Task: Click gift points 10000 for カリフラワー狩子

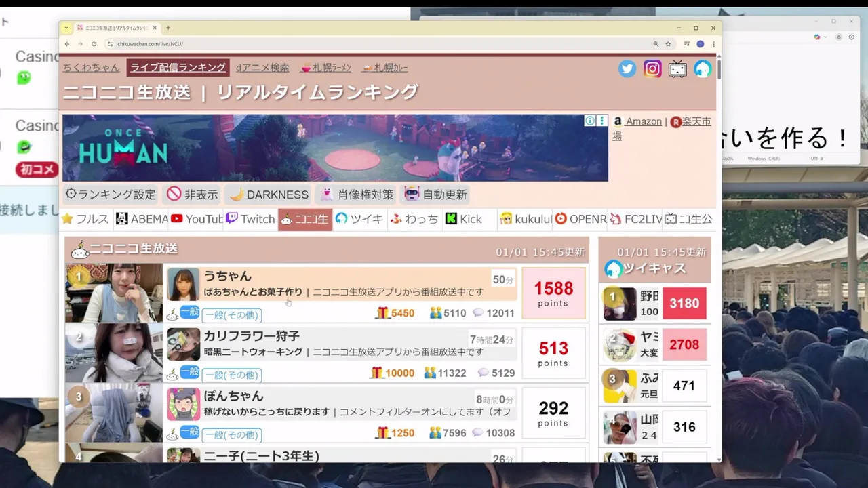Action: [392, 373]
